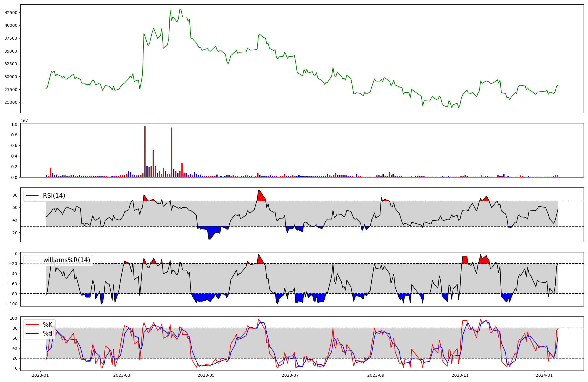Click the 35000 price axis label
Screen dimensions: 588x382
point(11,51)
